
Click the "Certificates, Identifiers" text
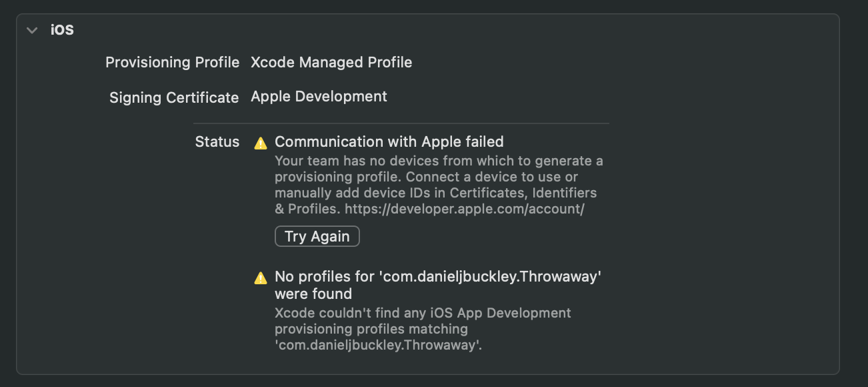(x=523, y=193)
